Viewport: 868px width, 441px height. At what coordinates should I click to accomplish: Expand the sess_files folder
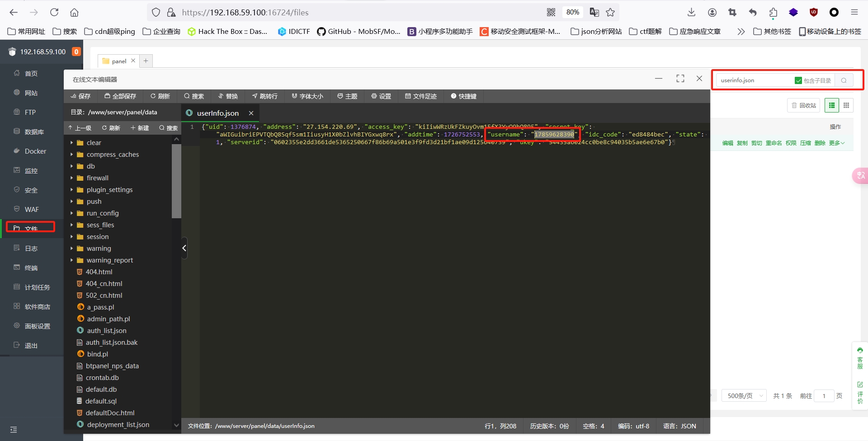coord(71,225)
